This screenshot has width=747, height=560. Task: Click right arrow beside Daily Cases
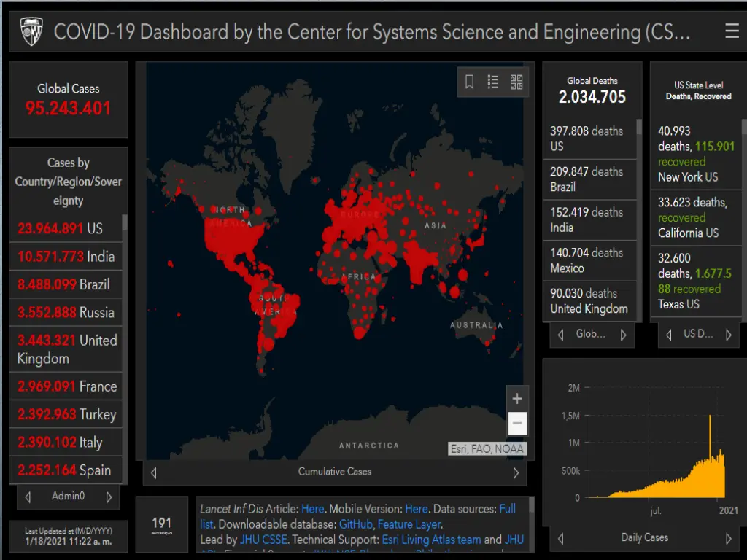click(x=729, y=539)
